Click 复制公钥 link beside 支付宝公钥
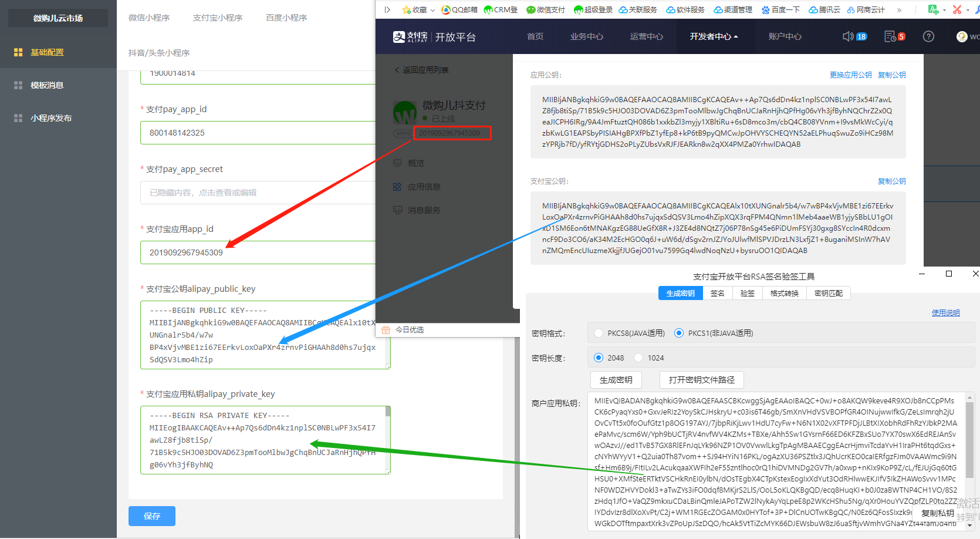 [x=892, y=181]
